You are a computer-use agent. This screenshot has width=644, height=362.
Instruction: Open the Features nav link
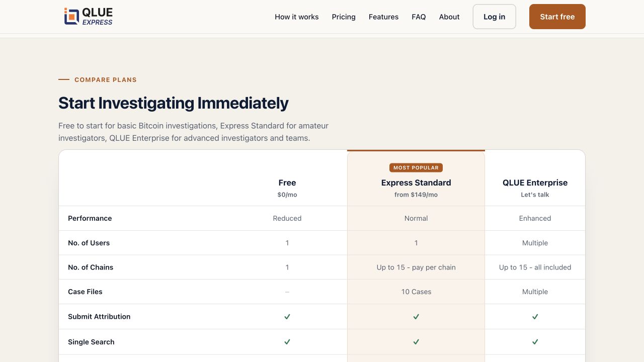coord(383,17)
